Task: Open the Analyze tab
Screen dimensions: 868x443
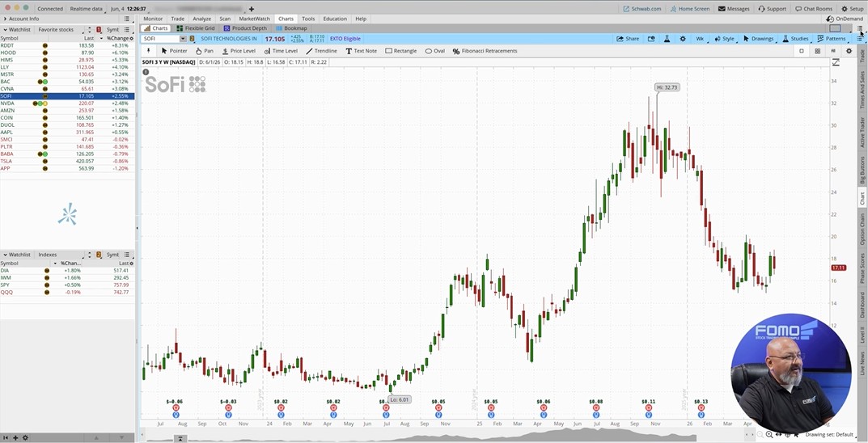Action: 202,19
